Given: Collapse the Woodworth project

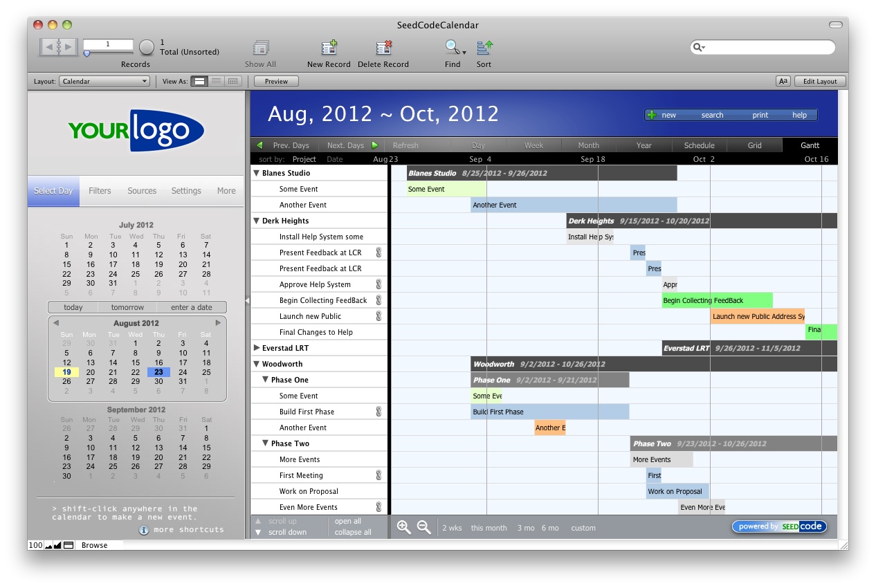Looking at the screenshot, I should 257,364.
